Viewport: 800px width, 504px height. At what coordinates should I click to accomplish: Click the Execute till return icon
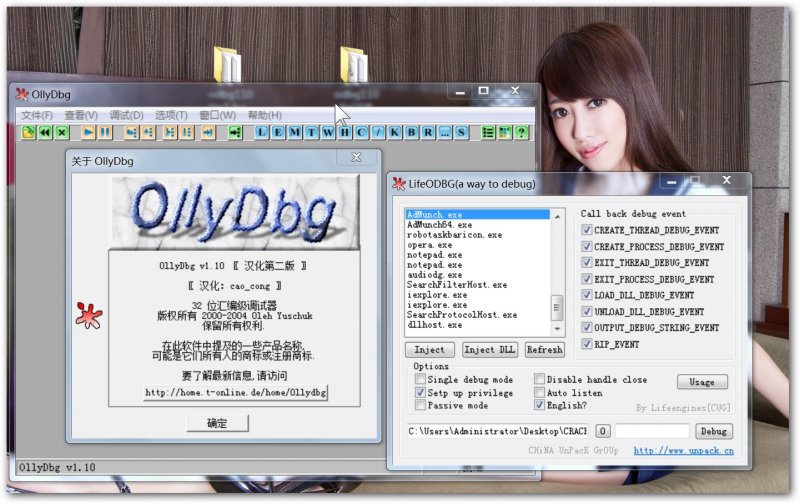click(208, 133)
